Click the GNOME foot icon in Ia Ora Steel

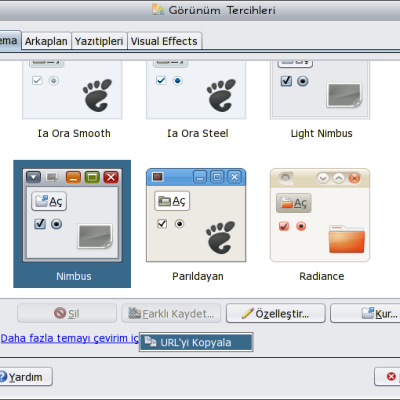coord(221,95)
